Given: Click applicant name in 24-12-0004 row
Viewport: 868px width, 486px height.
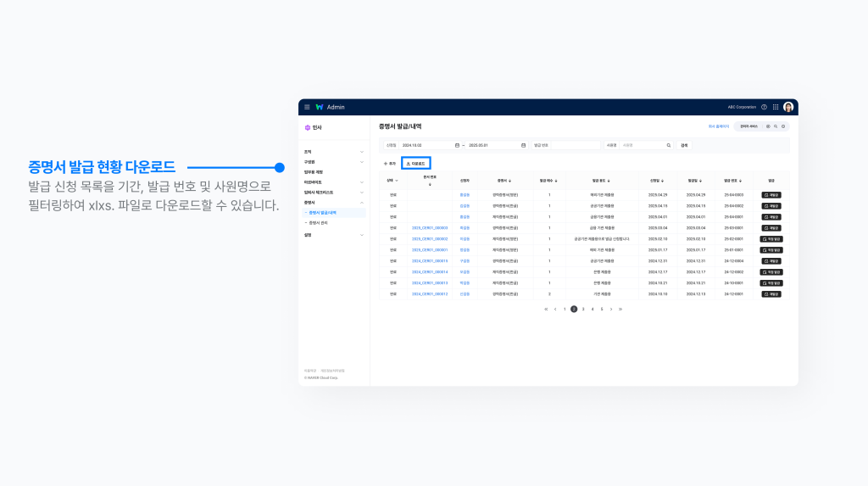Looking at the screenshot, I should pyautogui.click(x=465, y=261).
